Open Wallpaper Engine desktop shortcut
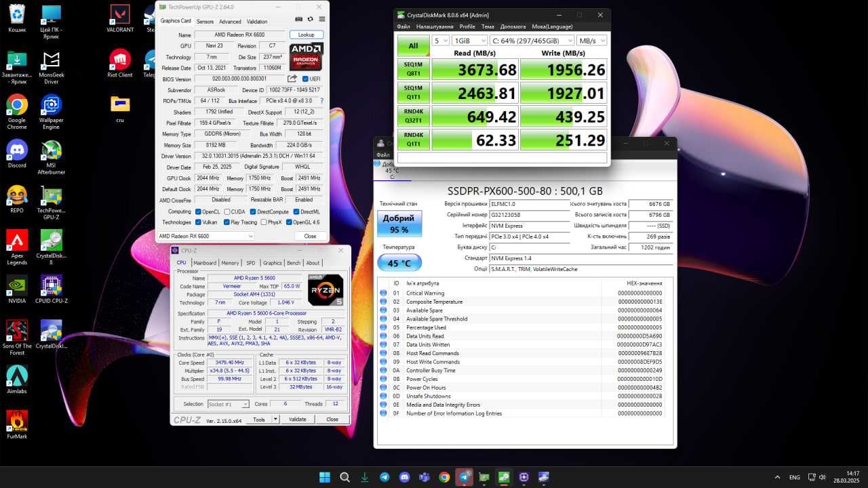 coord(52,113)
